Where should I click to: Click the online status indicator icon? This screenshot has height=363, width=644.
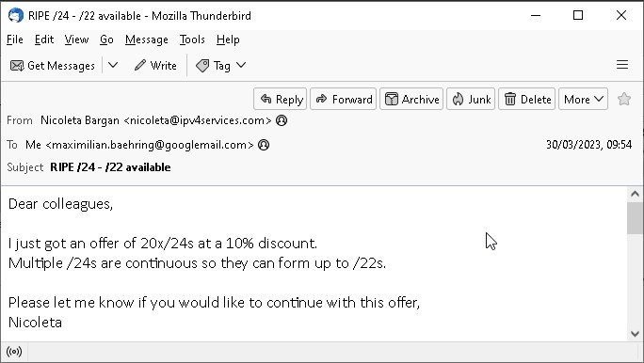click(14, 352)
